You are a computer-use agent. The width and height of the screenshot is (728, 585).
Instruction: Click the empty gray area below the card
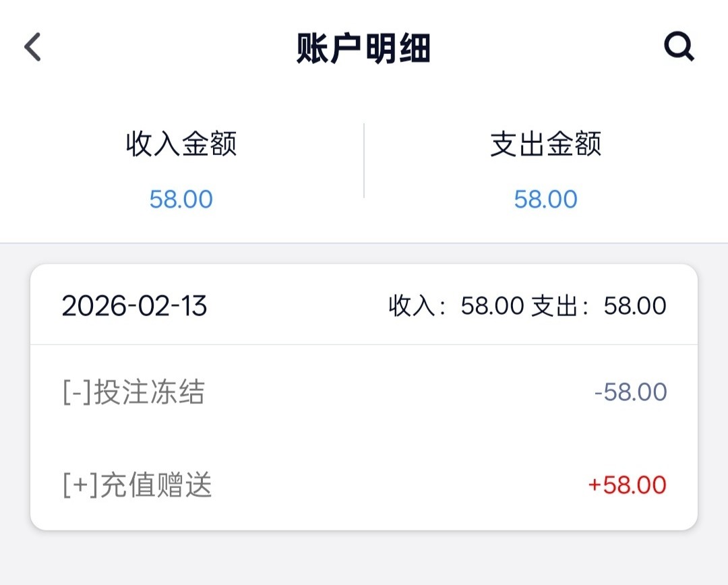click(364, 558)
